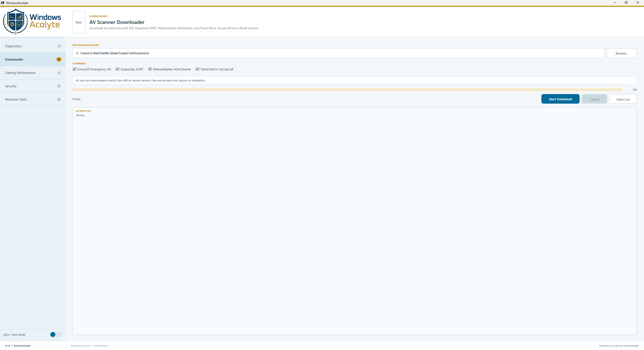Click the SCANNERS section label
Screen dimensions: 644x350
(79, 64)
